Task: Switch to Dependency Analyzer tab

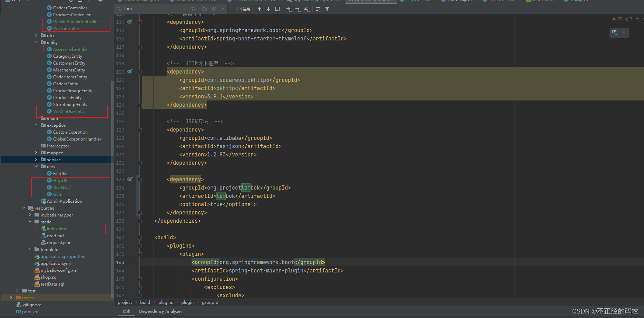Action: 160,311
